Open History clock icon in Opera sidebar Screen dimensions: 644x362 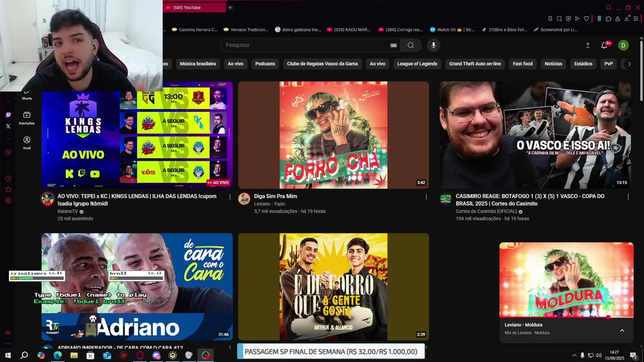(8, 178)
